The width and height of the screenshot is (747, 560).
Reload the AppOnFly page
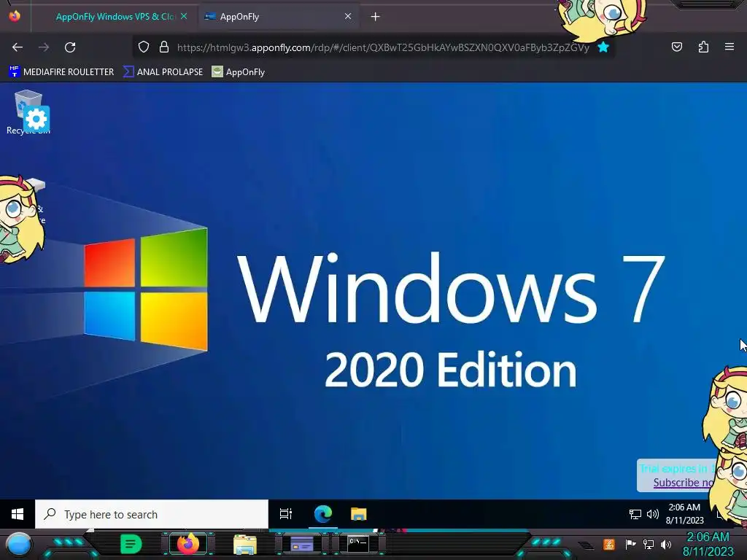click(x=70, y=47)
